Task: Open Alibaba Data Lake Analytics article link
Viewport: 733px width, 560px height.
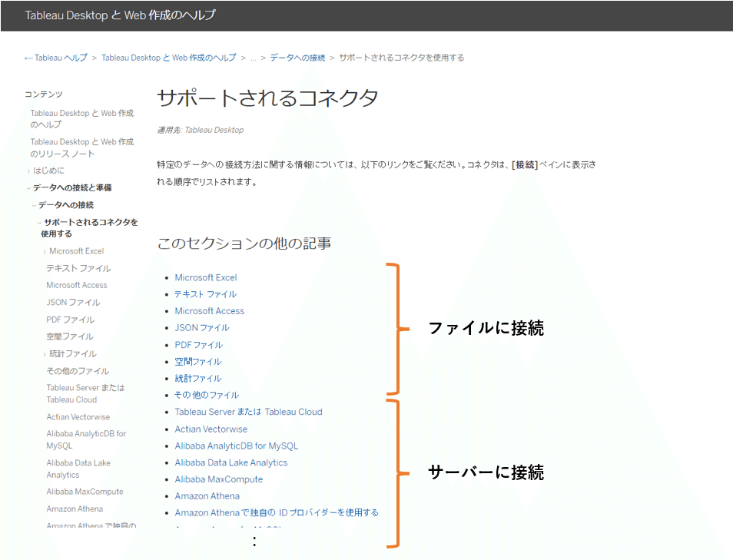Action: (231, 462)
